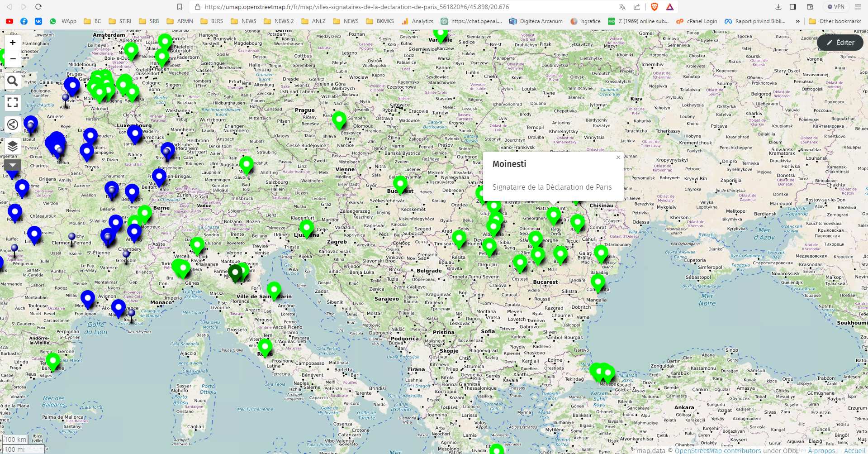Expand more map controls arrow
Image resolution: width=868 pixels, height=454 pixels.
click(13, 165)
